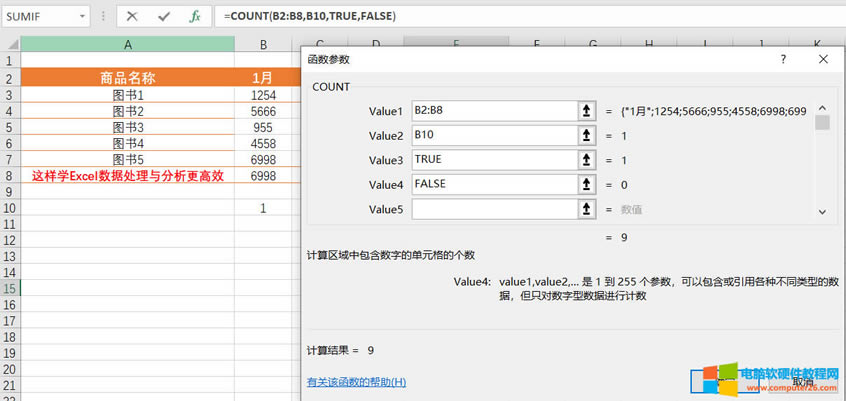
Task: Click the range selector icon beside Value4
Action: click(586, 184)
